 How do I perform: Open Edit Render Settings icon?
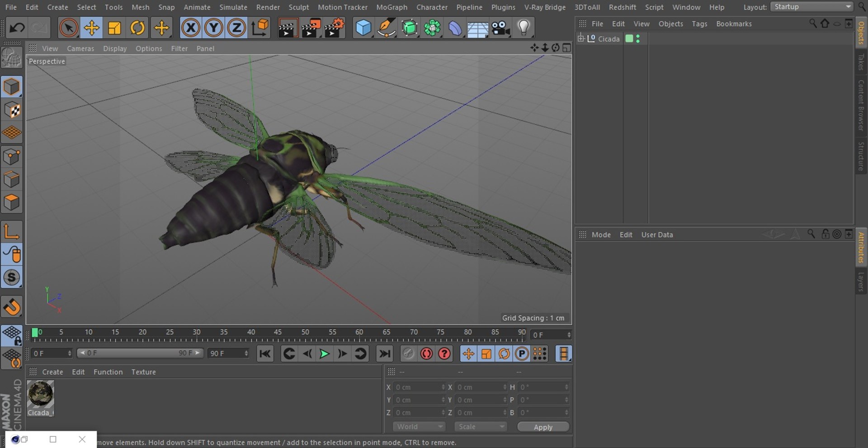coord(335,28)
